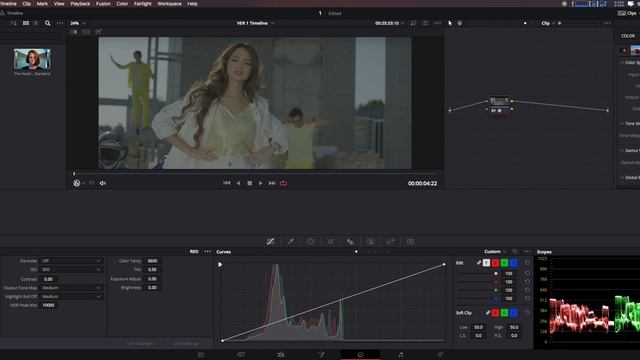This screenshot has height=360, width=640.
Task: Toggle the green channel in Edit row
Action: (x=504, y=263)
